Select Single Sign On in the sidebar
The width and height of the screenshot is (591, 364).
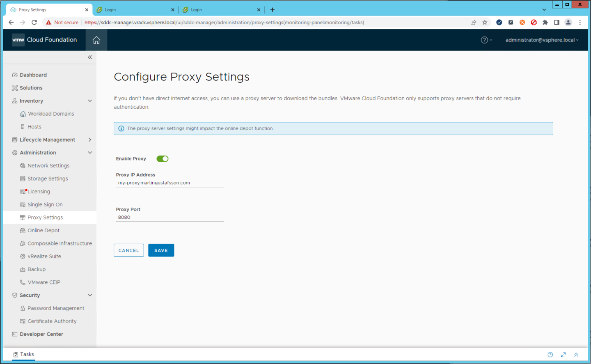[x=45, y=204]
